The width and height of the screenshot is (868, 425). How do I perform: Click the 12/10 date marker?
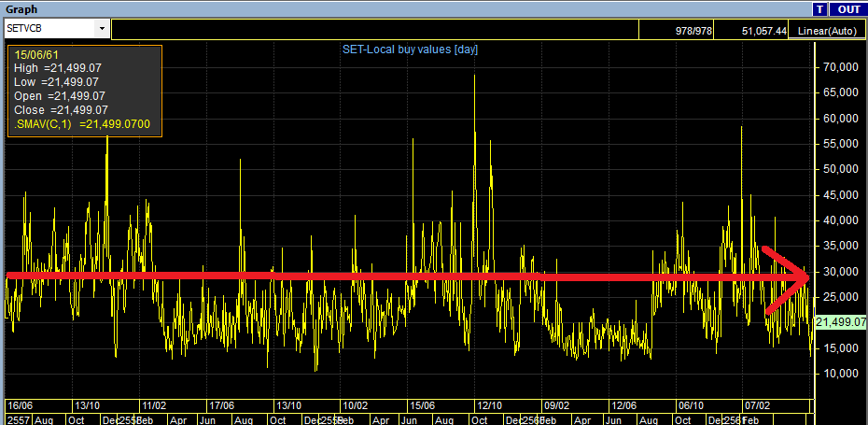(x=489, y=405)
